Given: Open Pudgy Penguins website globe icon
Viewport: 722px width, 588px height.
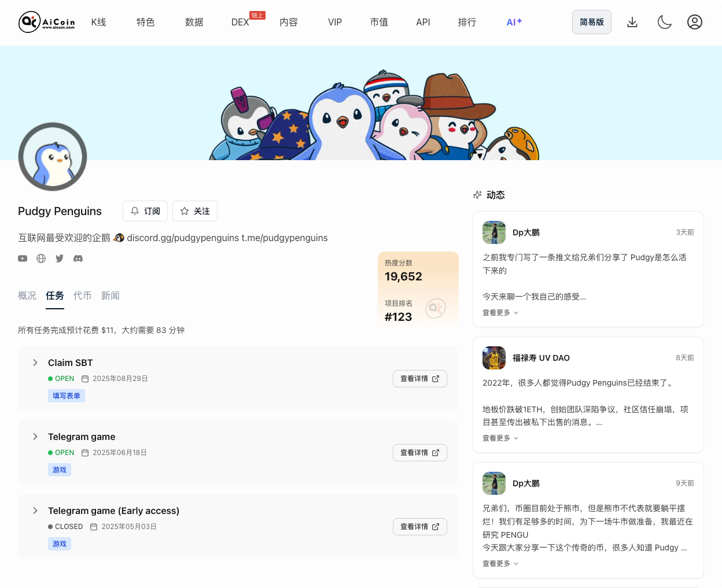Looking at the screenshot, I should click(x=41, y=258).
